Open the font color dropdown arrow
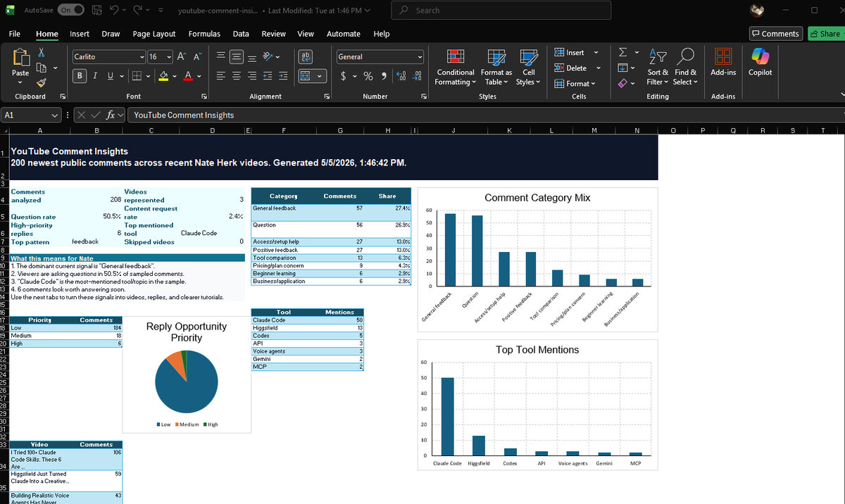The height and width of the screenshot is (504, 845). (199, 76)
